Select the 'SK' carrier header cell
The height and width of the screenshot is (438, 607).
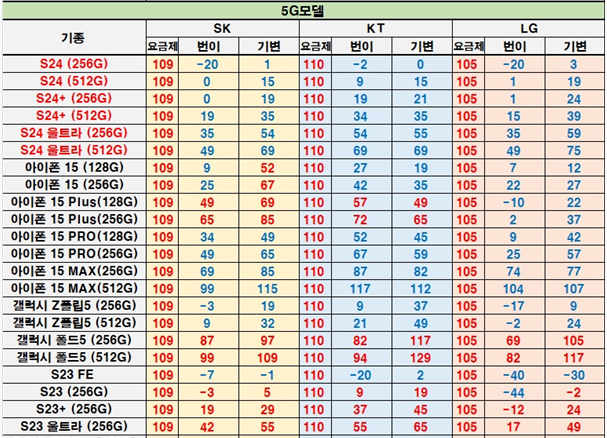click(x=222, y=28)
